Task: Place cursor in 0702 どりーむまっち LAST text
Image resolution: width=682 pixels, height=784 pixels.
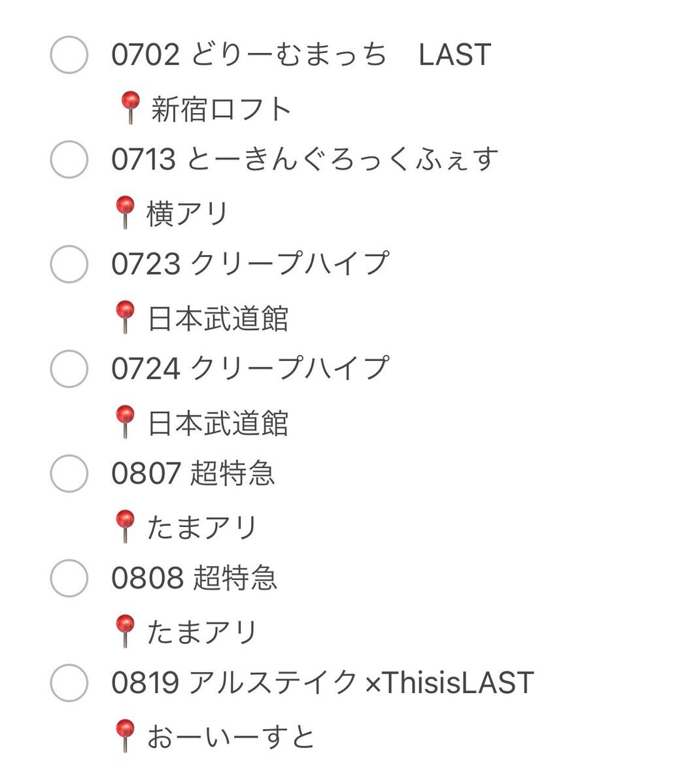Action: (x=301, y=54)
